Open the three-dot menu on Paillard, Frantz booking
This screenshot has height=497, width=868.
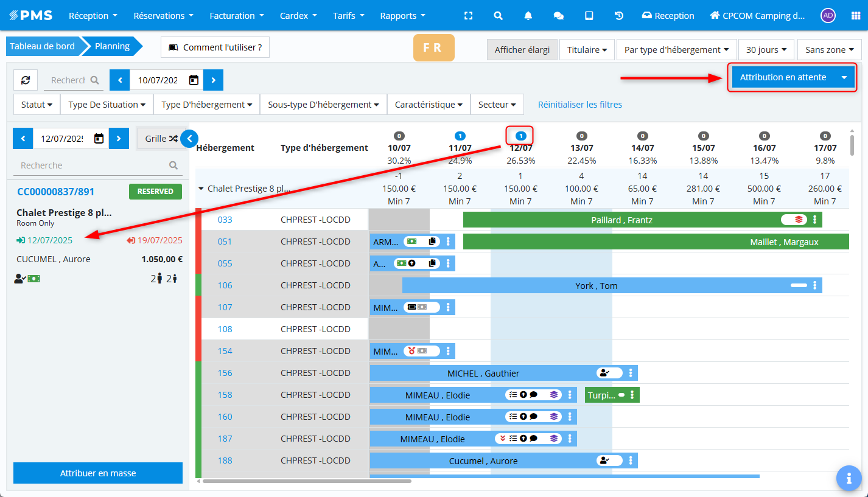[x=814, y=220]
